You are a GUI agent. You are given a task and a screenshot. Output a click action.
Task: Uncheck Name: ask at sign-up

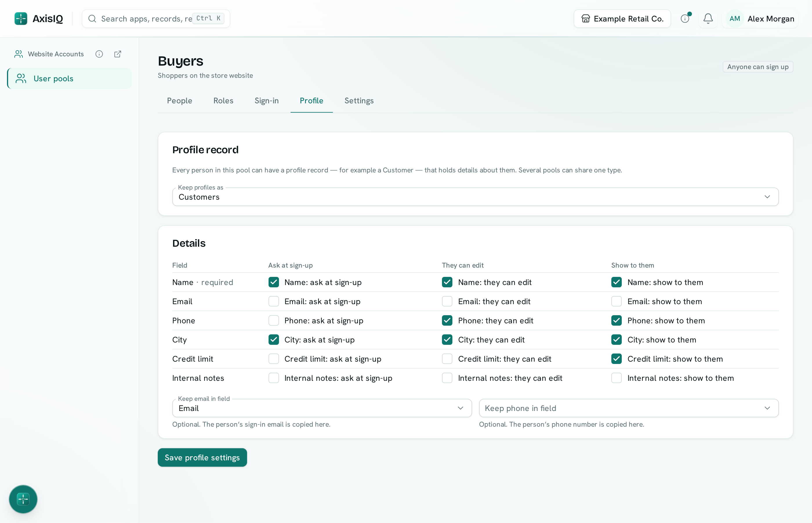pos(273,282)
